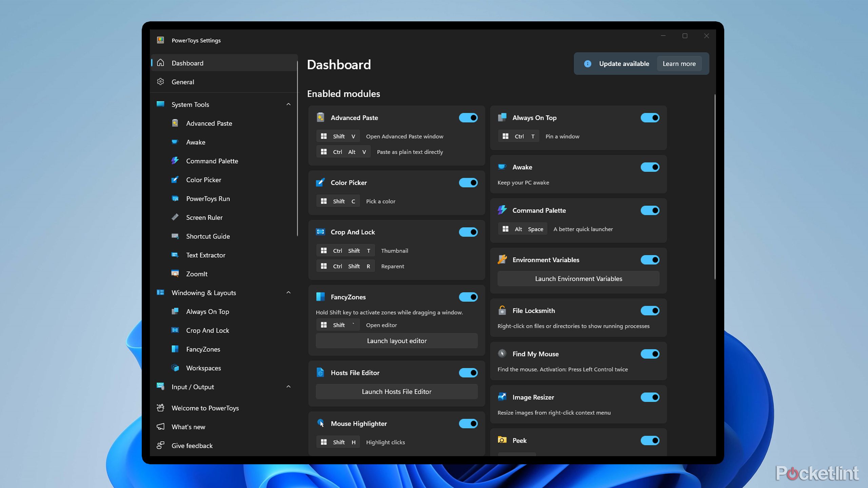Screen dimensions: 868x488
Task: Toggle Crop And Lock module off
Action: click(x=468, y=232)
